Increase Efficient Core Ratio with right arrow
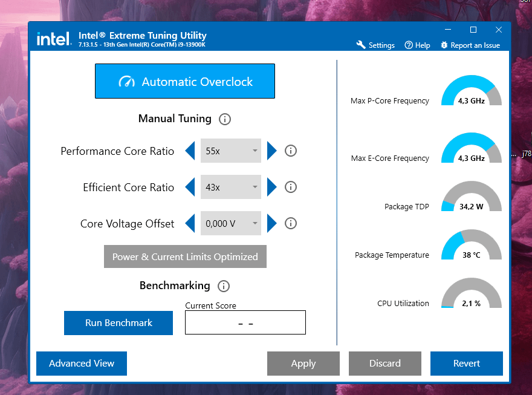The width and height of the screenshot is (532, 395). 272,187
